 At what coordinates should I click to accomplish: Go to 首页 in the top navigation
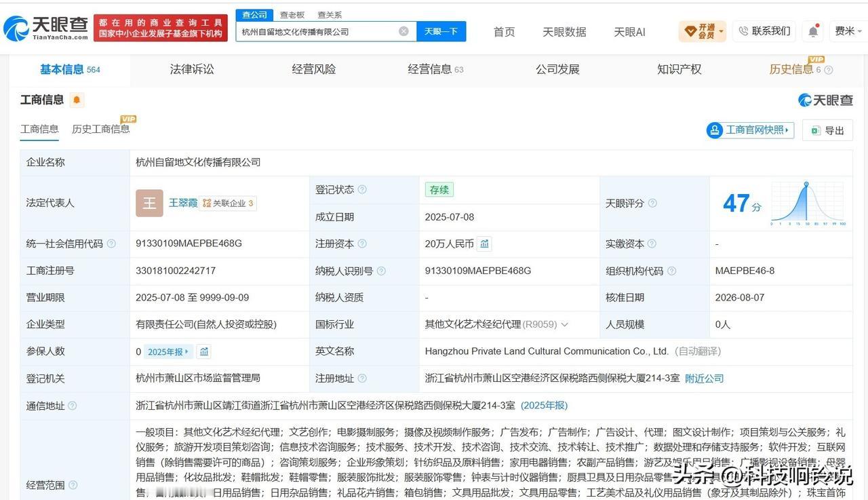pos(504,32)
